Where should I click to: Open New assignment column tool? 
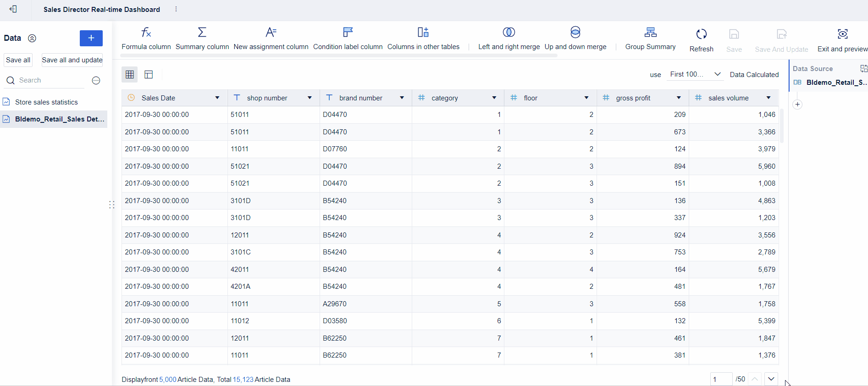coord(271,33)
